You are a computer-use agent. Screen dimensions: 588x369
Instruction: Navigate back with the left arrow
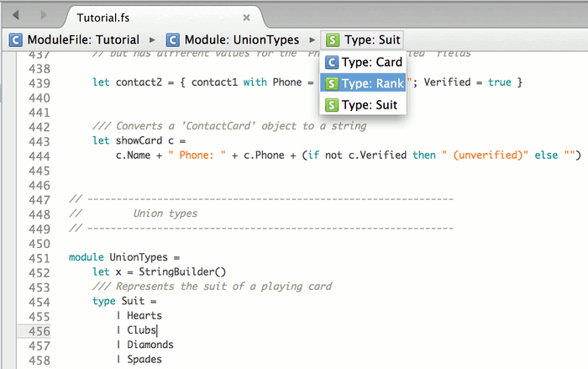click(16, 15)
